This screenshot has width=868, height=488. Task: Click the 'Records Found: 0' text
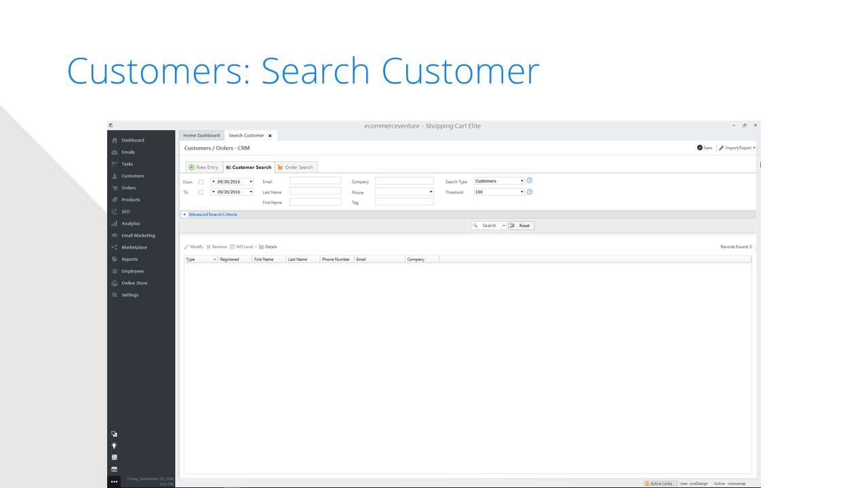(736, 247)
